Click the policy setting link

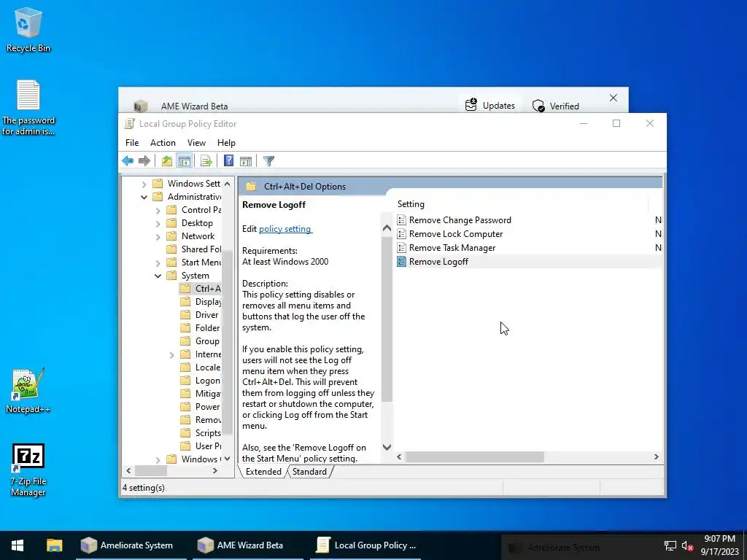[285, 228]
